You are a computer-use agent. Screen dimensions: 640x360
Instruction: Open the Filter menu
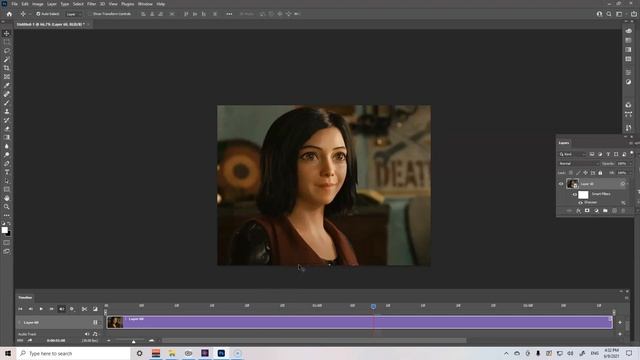(x=91, y=4)
